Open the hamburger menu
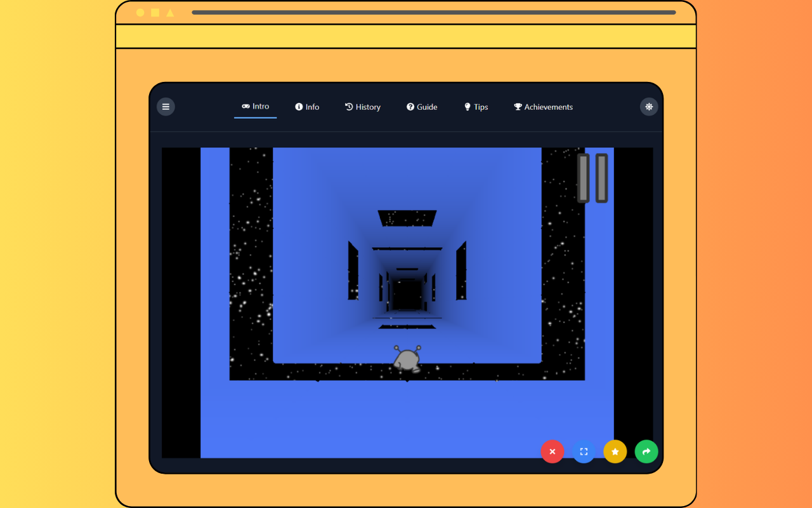Screen dimensions: 812x508 (166, 106)
